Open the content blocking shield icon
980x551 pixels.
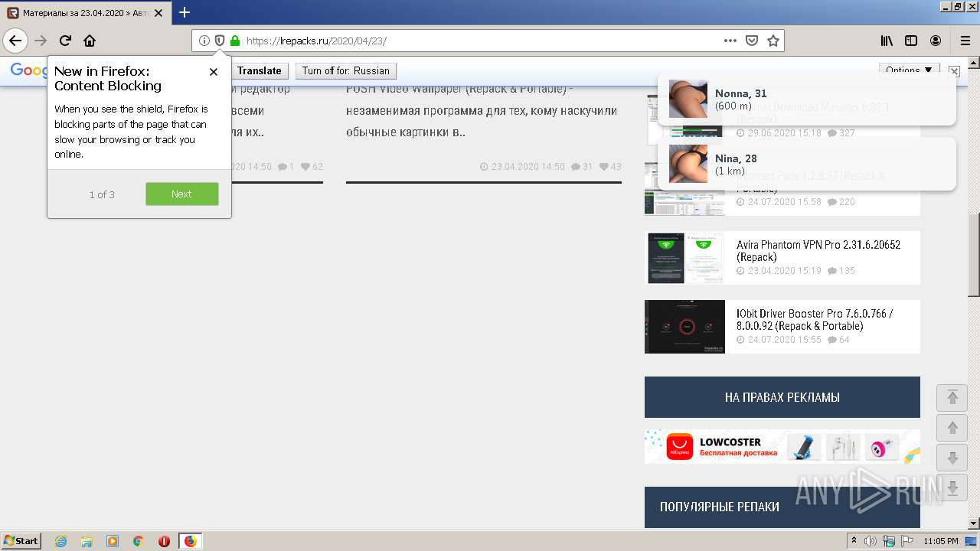coord(219,41)
